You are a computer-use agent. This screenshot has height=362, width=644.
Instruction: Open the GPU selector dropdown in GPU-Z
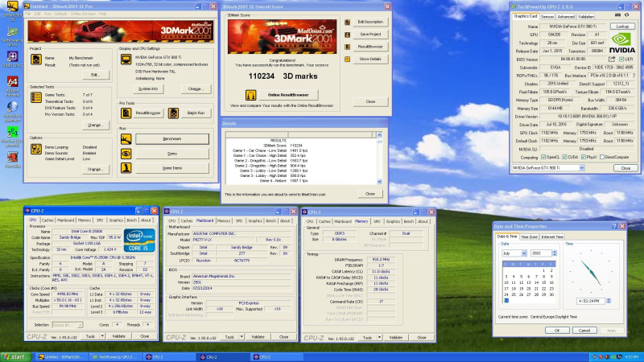pyautogui.click(x=581, y=168)
